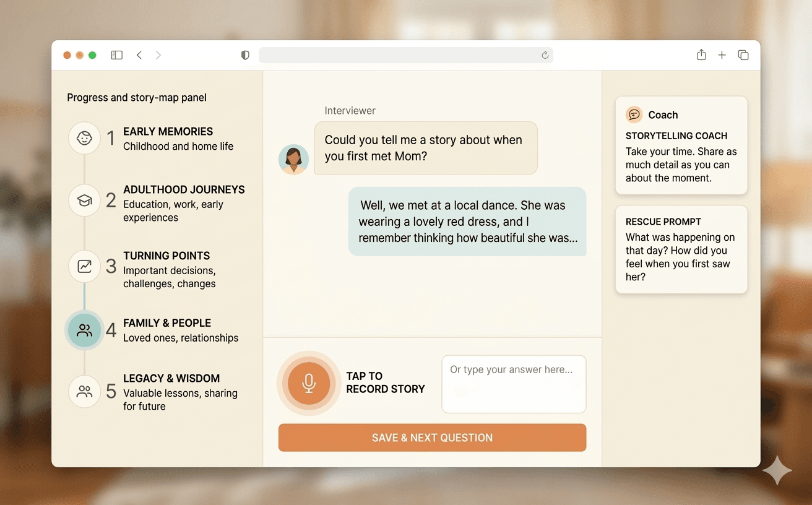Open the Privacy Report shield icon

[x=245, y=54]
